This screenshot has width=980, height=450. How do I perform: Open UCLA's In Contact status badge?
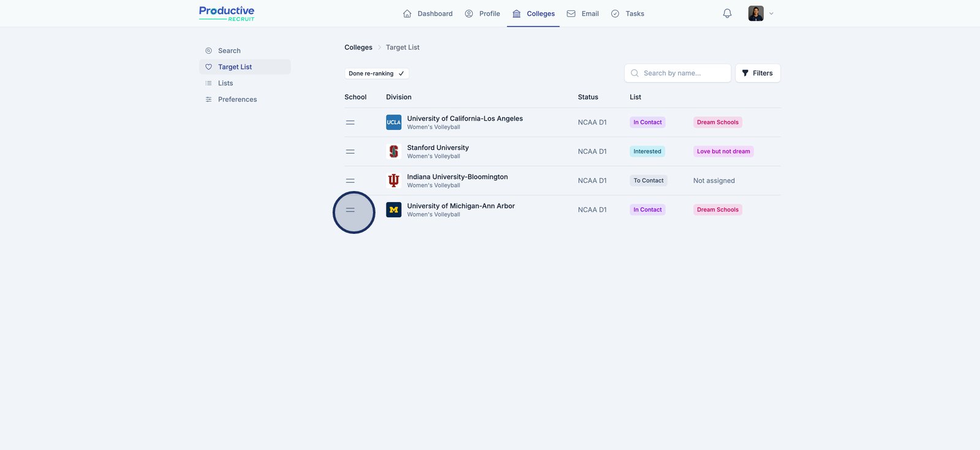pyautogui.click(x=647, y=122)
